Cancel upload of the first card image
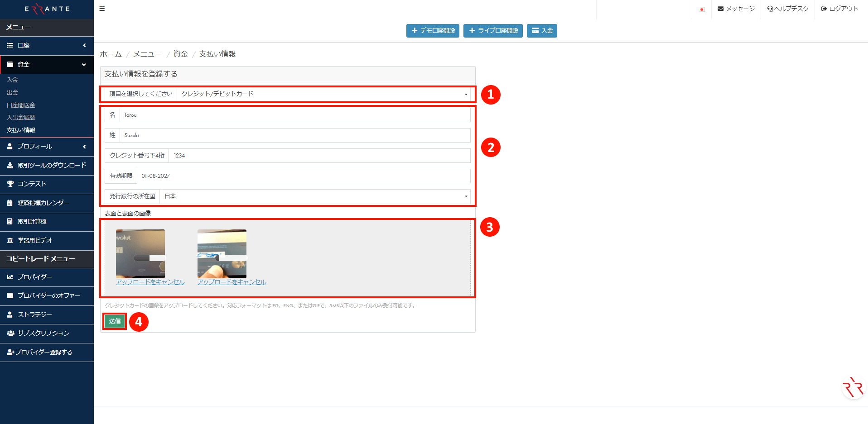The width and height of the screenshot is (868, 424). tap(150, 282)
